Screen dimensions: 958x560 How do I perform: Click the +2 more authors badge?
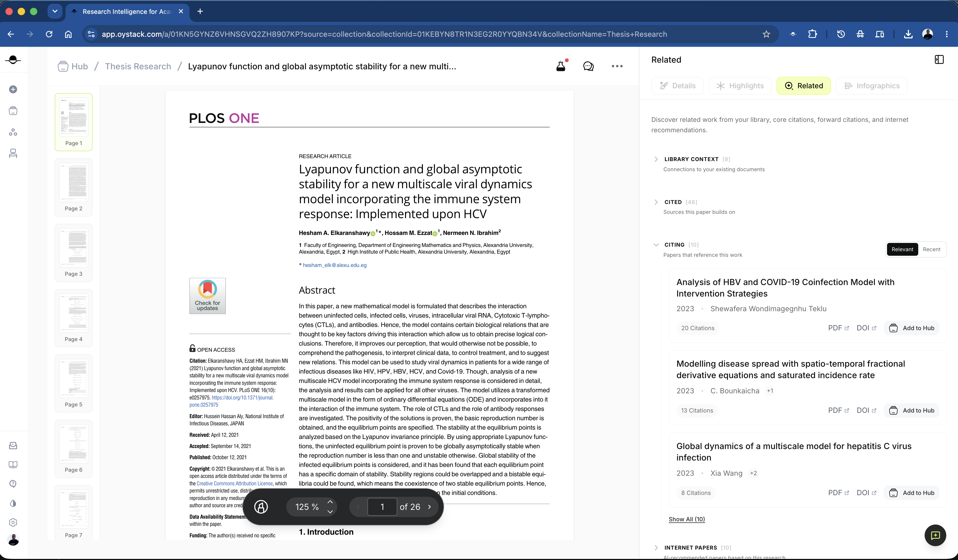click(x=753, y=473)
